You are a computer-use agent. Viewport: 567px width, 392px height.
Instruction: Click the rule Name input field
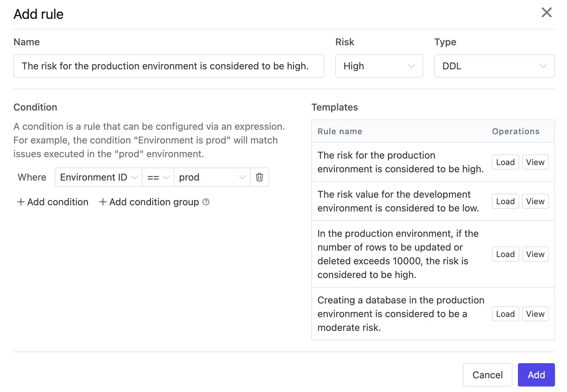point(169,66)
